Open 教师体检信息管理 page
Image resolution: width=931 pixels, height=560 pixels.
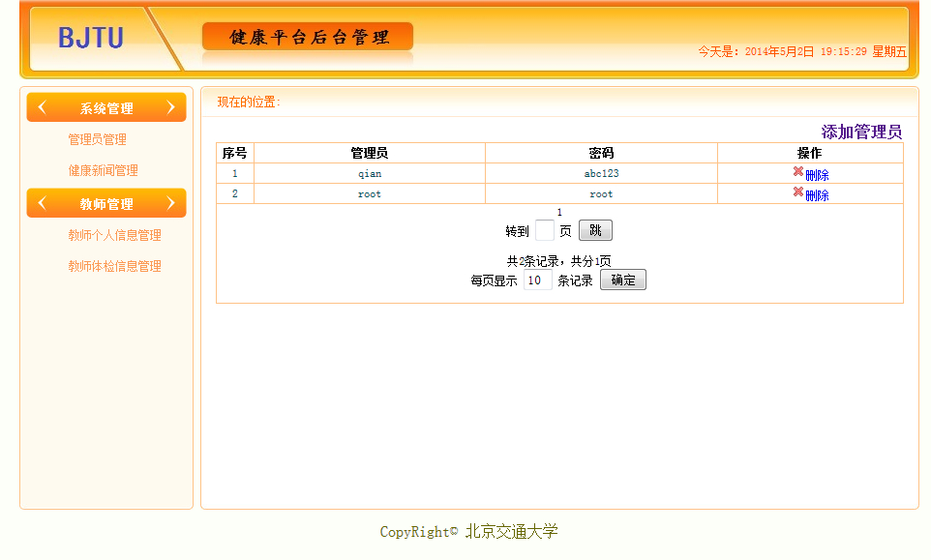pos(114,266)
